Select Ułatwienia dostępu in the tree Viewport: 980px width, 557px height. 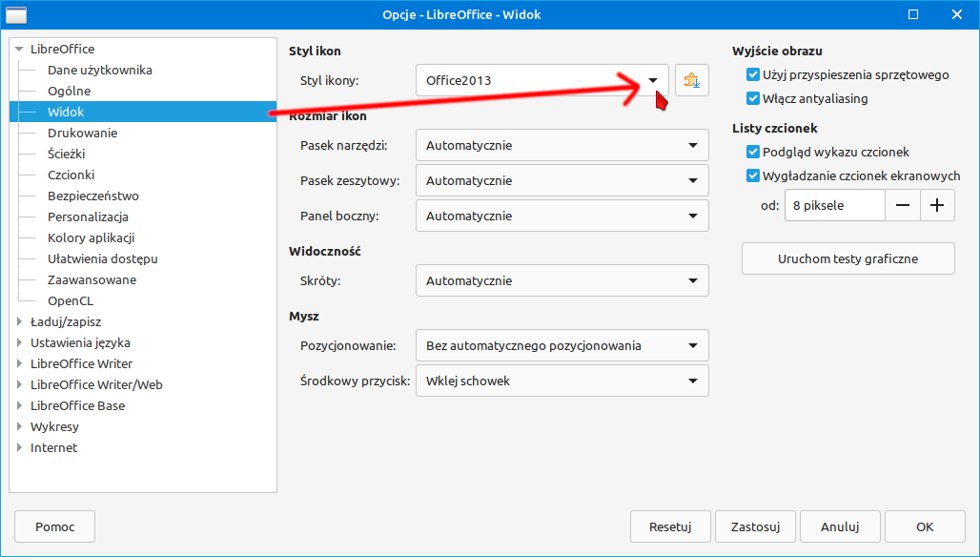(103, 258)
